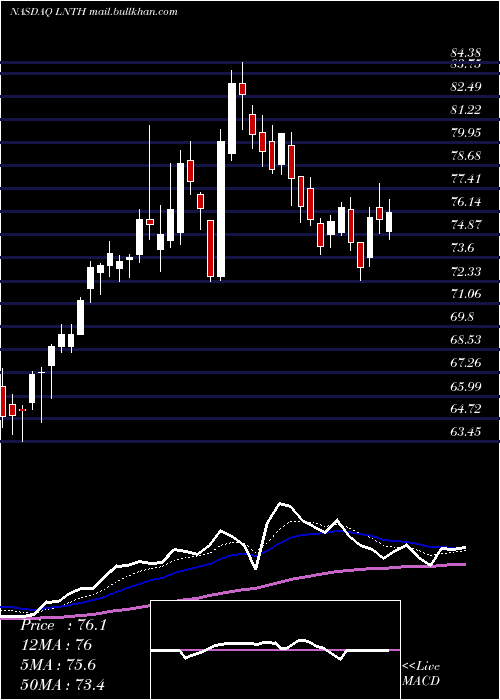Select the 68.53 price axis label
Viewport: 500px width, 700px height.
tap(466, 340)
